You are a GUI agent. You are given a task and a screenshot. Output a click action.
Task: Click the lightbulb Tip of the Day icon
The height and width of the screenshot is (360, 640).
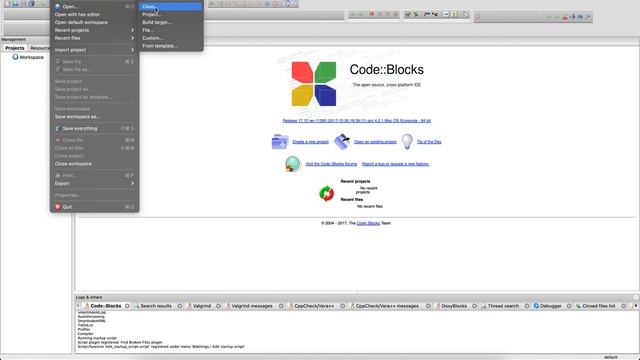click(407, 142)
